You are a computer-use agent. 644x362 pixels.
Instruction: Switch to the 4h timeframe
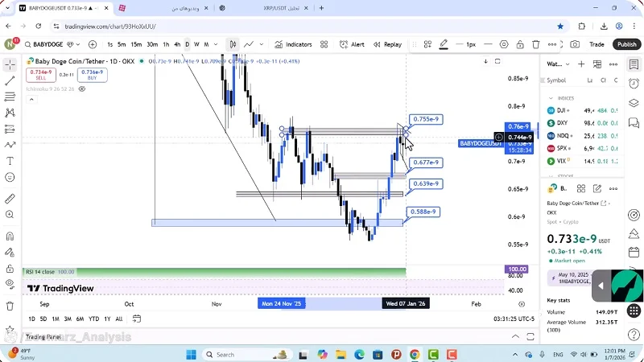tap(177, 44)
